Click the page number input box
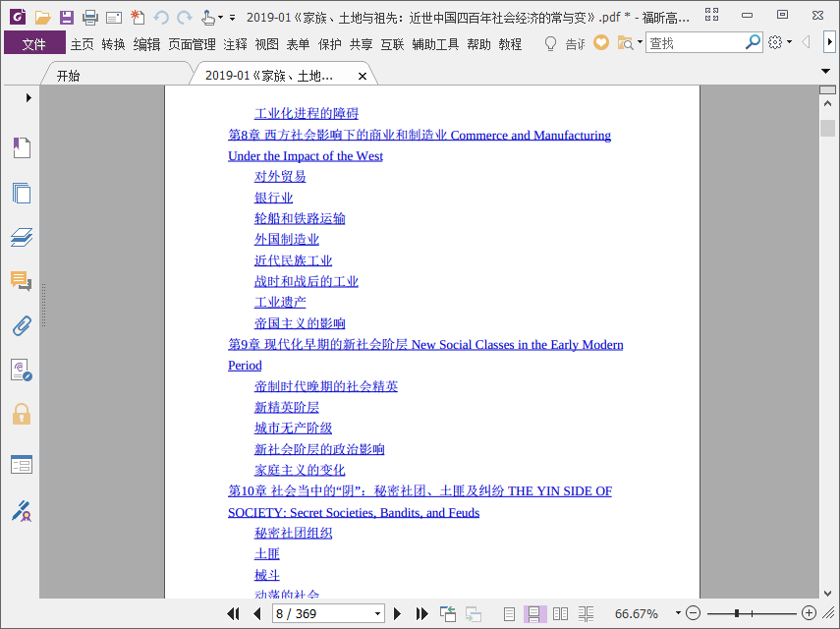Screen dimensions: 840x629 (322, 614)
